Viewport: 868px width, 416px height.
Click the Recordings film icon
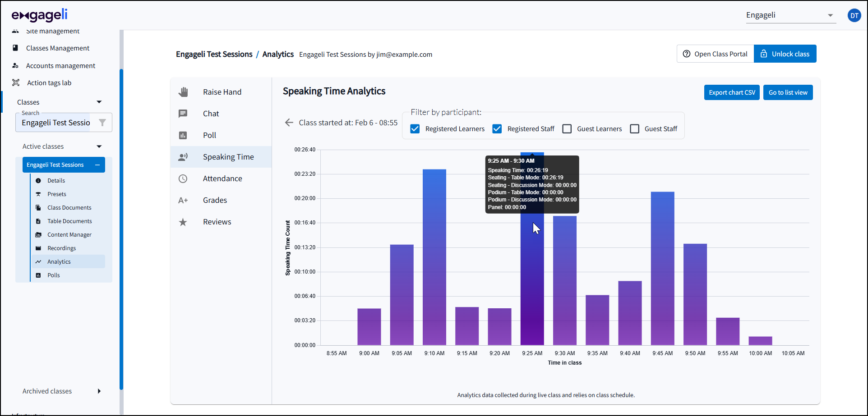(x=38, y=248)
